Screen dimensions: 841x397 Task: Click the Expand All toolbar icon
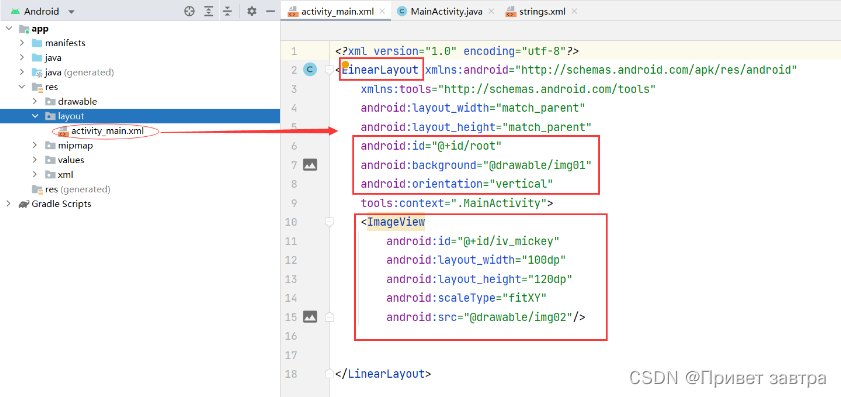[208, 11]
